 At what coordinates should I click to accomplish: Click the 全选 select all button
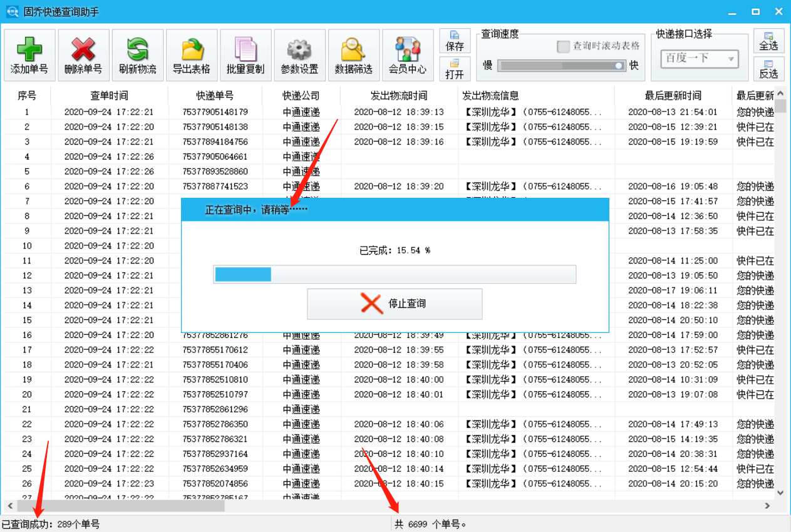(x=768, y=41)
